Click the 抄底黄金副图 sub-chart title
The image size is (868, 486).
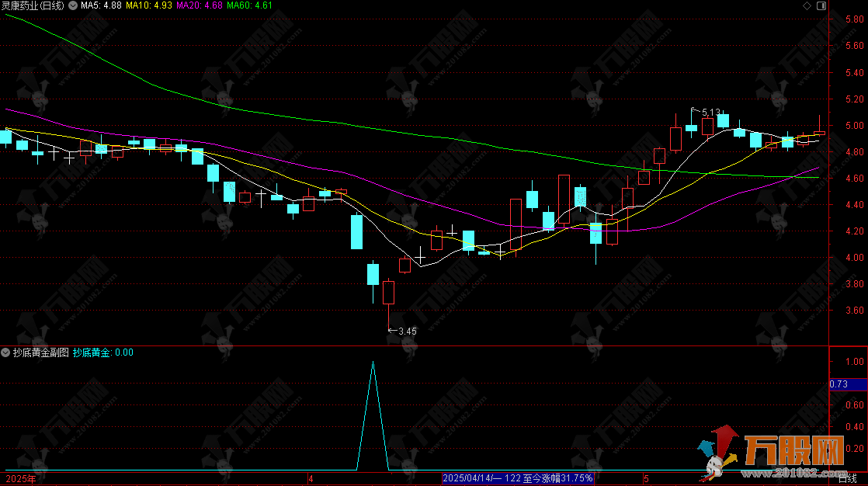tap(41, 352)
